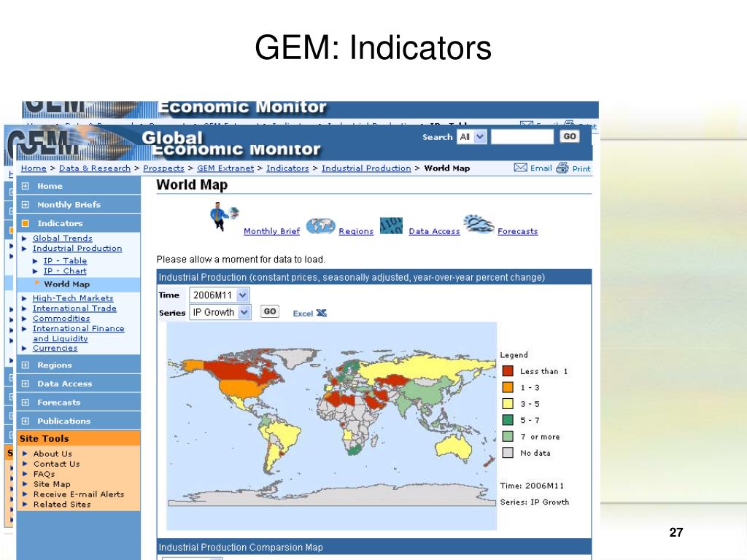Click the Excel export icon
This screenshot has width=747, height=560.
[322, 313]
